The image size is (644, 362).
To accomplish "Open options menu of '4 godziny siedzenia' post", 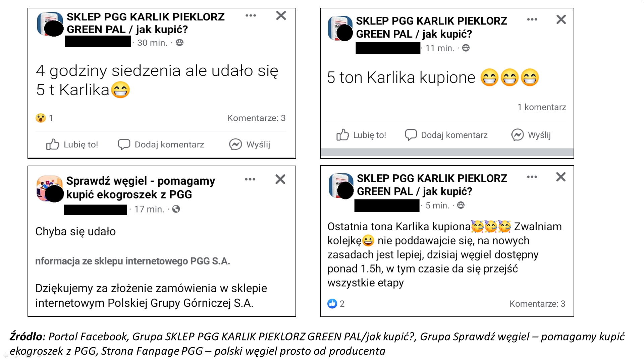I will click(251, 15).
